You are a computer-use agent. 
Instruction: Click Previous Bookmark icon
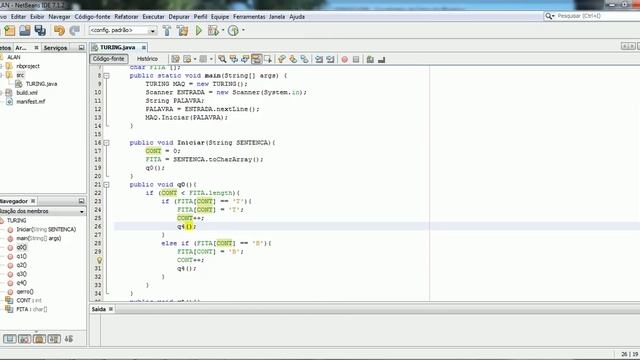[282, 59]
